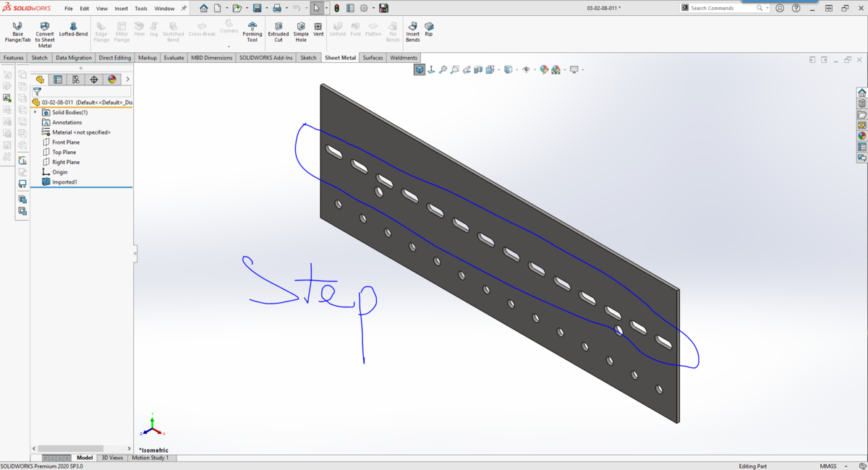Open the Appearances color wheel tab

(112, 80)
